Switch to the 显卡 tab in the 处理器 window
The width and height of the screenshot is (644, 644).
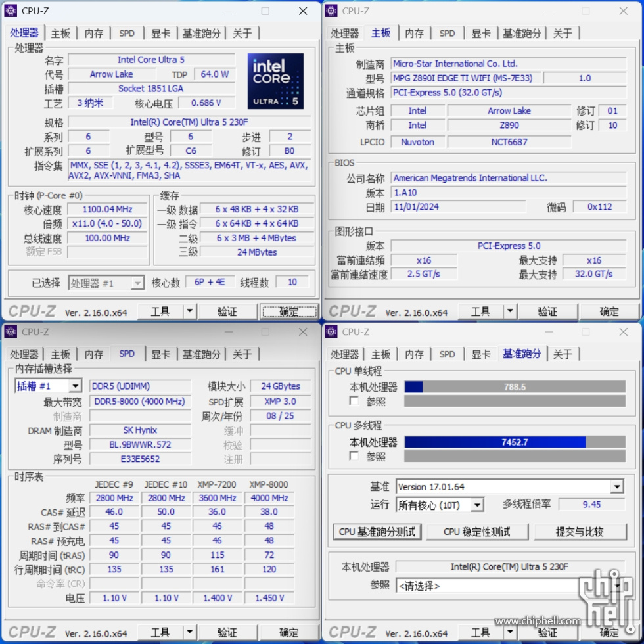point(160,34)
